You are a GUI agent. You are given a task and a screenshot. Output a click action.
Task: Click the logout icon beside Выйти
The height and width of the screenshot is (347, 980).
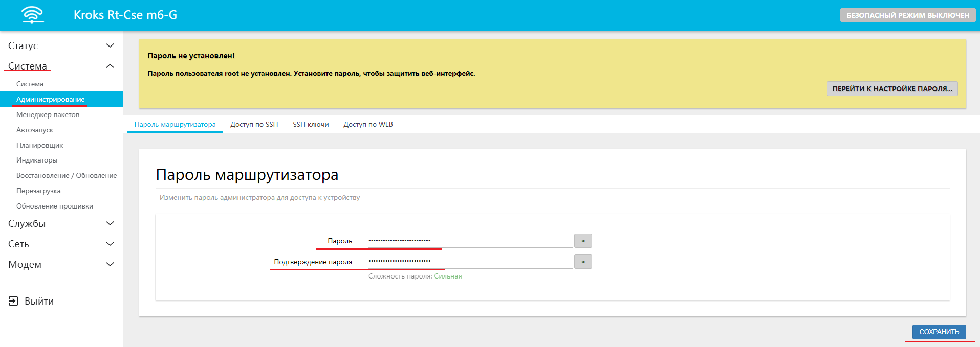13,301
